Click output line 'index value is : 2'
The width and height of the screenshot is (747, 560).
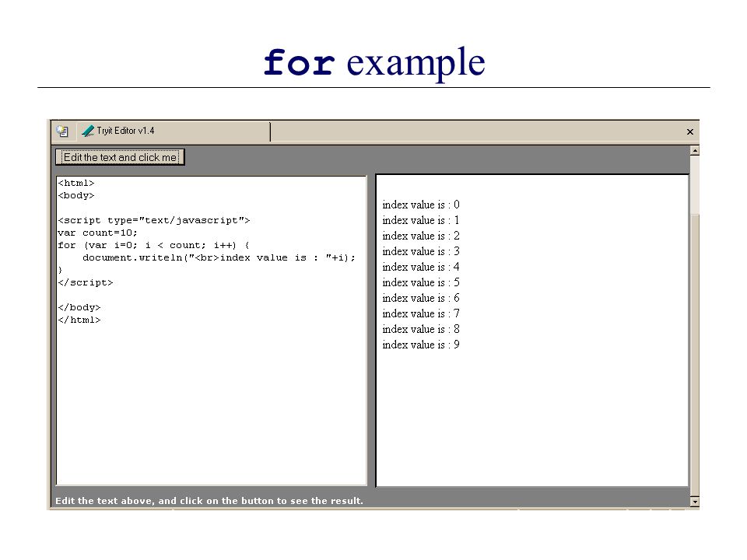coord(421,236)
